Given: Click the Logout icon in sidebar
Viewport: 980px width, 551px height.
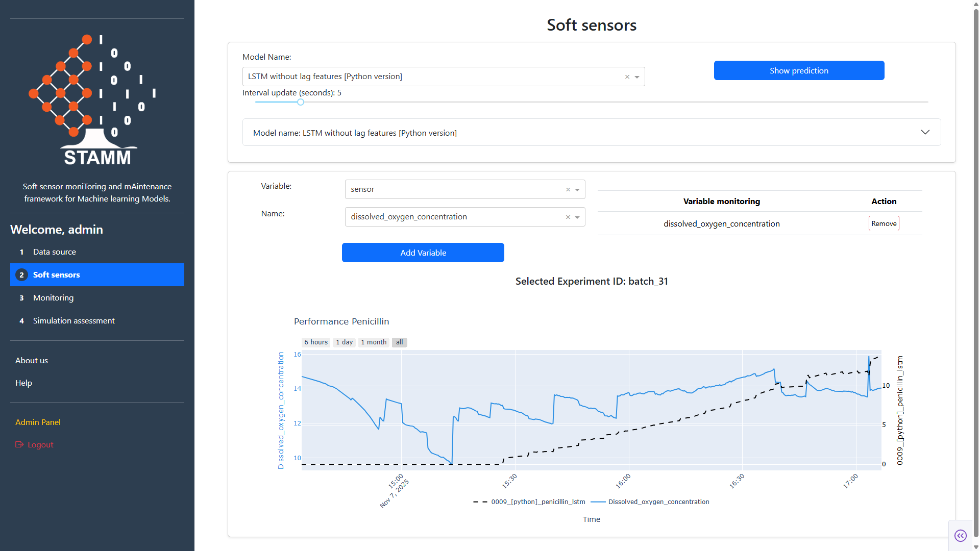Looking at the screenshot, I should [19, 444].
